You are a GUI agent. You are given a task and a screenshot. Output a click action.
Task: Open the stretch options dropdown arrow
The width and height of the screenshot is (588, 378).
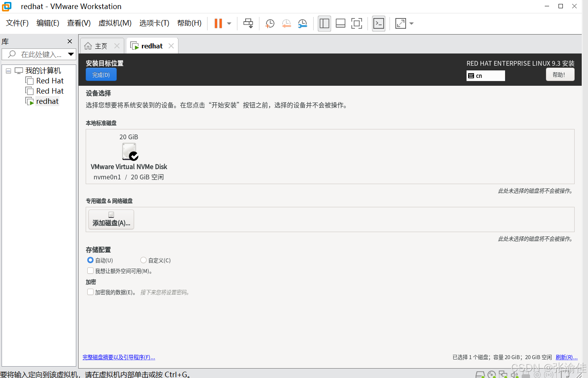(412, 24)
